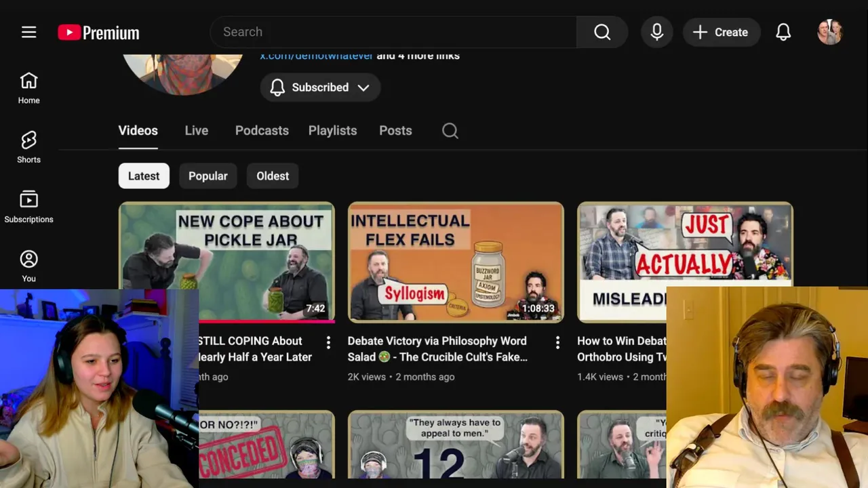Switch to the Live tab
Image resolution: width=868 pixels, height=488 pixels.
pos(197,131)
